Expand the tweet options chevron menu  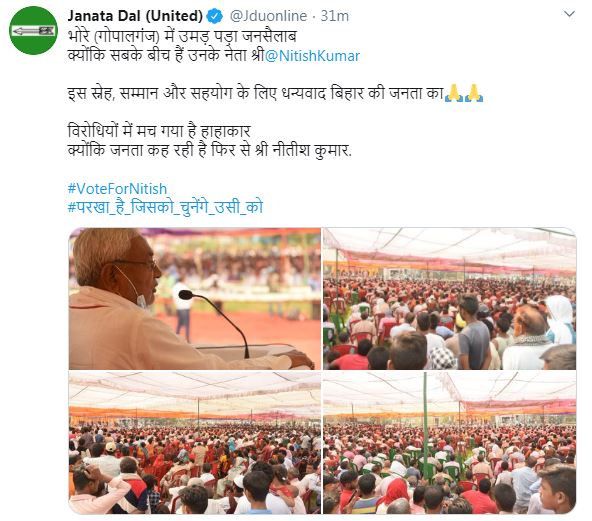[569, 14]
